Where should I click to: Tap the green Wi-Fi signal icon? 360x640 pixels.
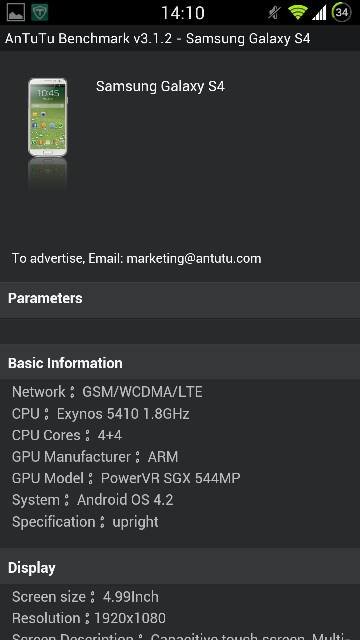pyautogui.click(x=298, y=13)
